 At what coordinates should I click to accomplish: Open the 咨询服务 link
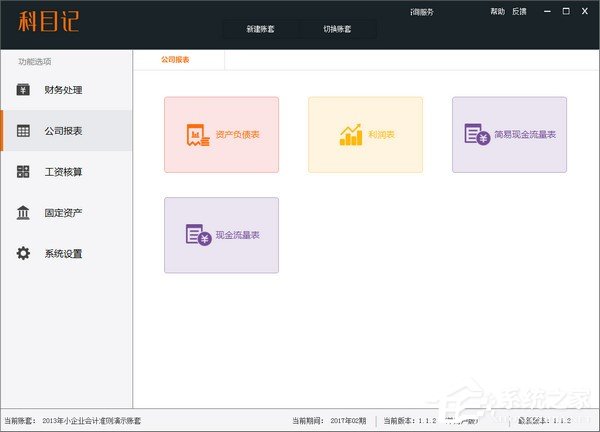422,12
